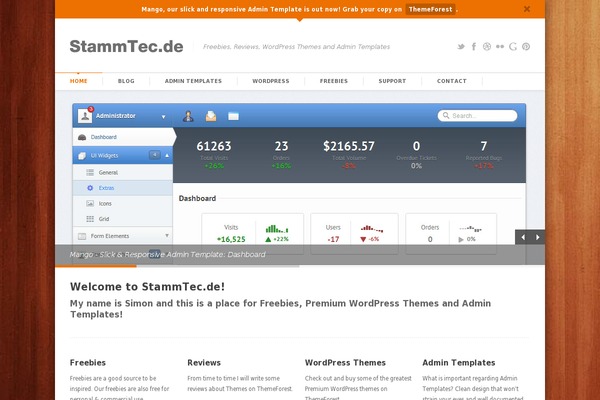Screen dimensions: 600x400
Task: Click the 61263 Total Visits stat
Action: tap(214, 155)
